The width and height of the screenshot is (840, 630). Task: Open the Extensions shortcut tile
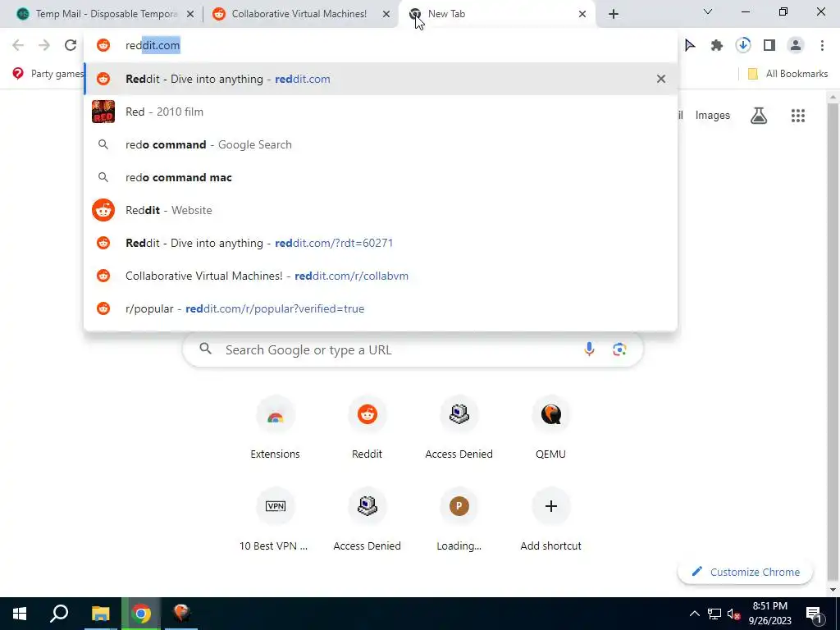coord(276,428)
